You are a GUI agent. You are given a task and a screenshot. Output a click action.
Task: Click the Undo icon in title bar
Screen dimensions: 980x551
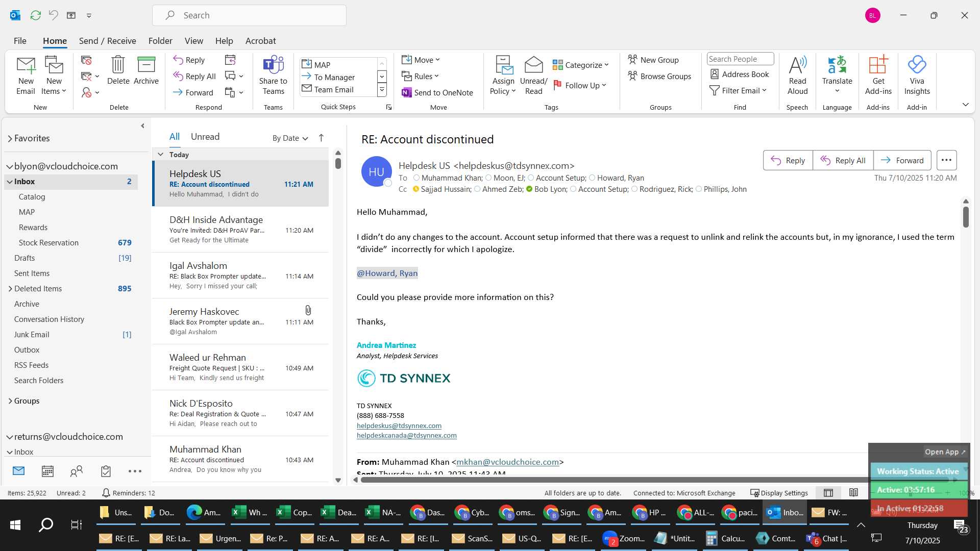coord(53,15)
